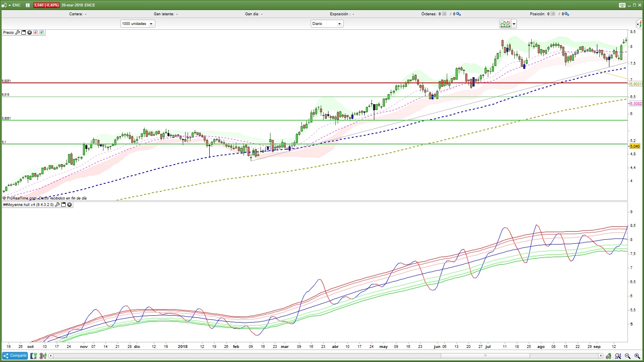Click the Compartir share button
This screenshot has height=362, width=644.
(15, 356)
